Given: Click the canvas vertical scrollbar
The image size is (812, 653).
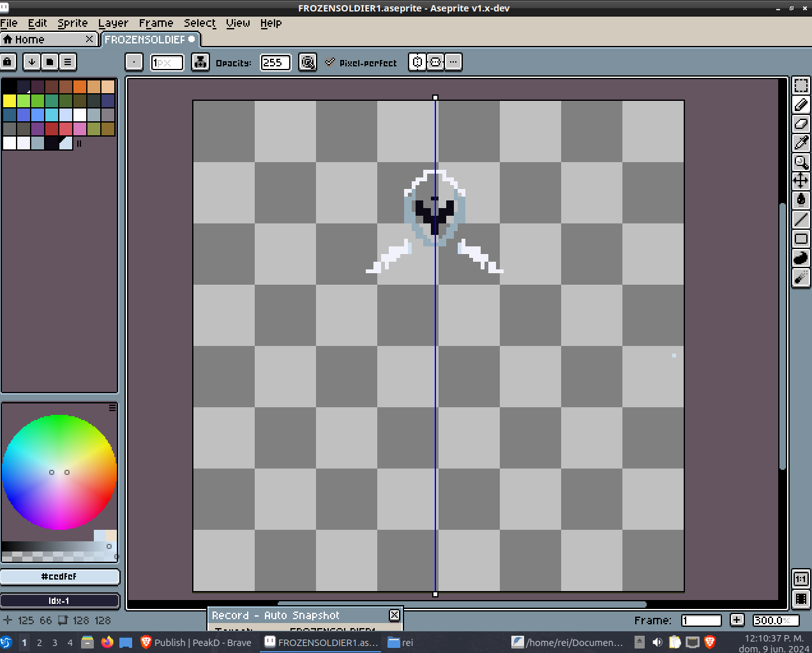Looking at the screenshot, I should tap(783, 336).
